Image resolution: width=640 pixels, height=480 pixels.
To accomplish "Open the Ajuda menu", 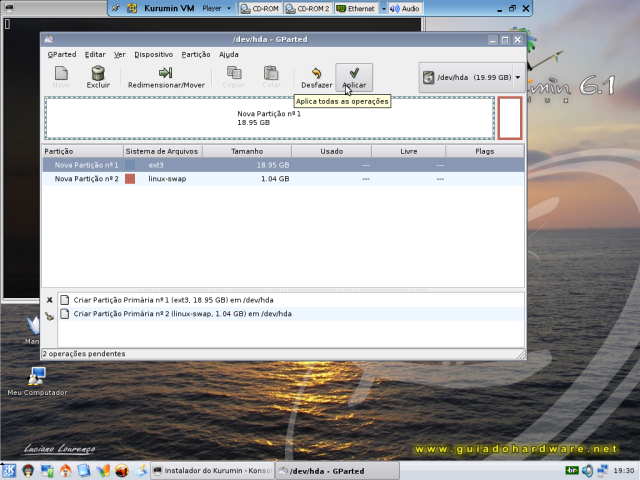I will click(x=229, y=54).
